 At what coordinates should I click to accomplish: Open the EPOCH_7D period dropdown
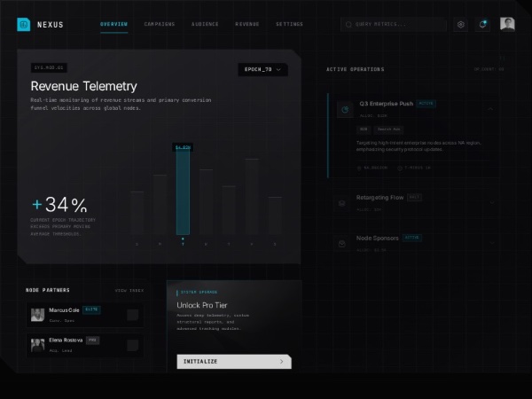tap(262, 69)
